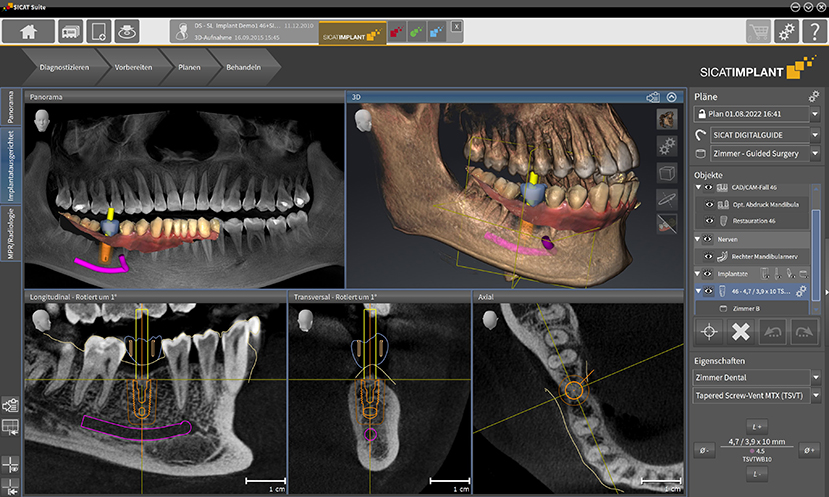
Task: Switch to the Implantatausgerichtet workspace tab
Action: pos(11,166)
